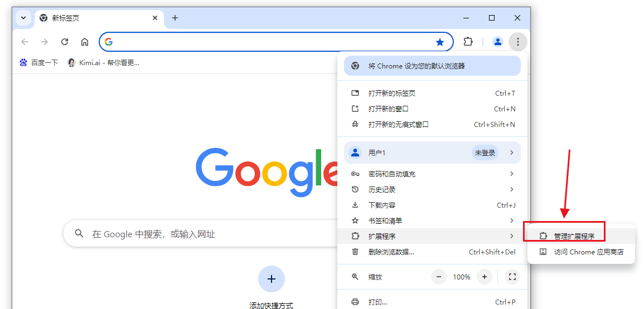644x309 pixels.
Task: Choose 访问 Chrome 应用商店 in submenu
Action: click(x=581, y=252)
